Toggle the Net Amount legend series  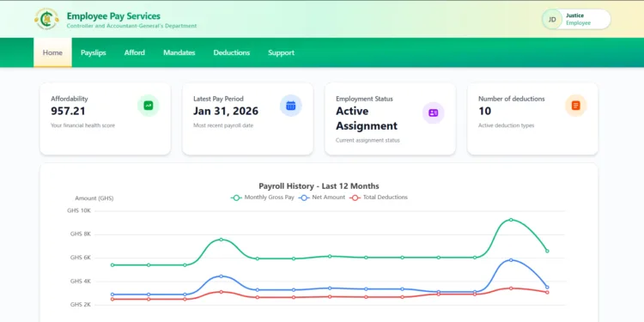[x=322, y=197]
